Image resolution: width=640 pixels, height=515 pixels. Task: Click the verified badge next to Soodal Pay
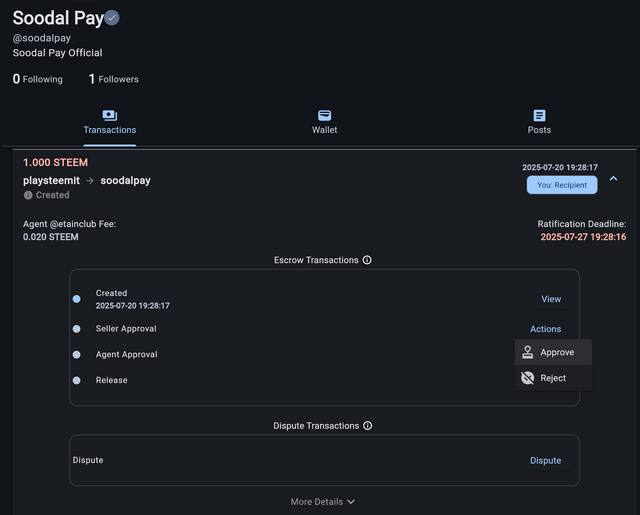click(x=112, y=18)
